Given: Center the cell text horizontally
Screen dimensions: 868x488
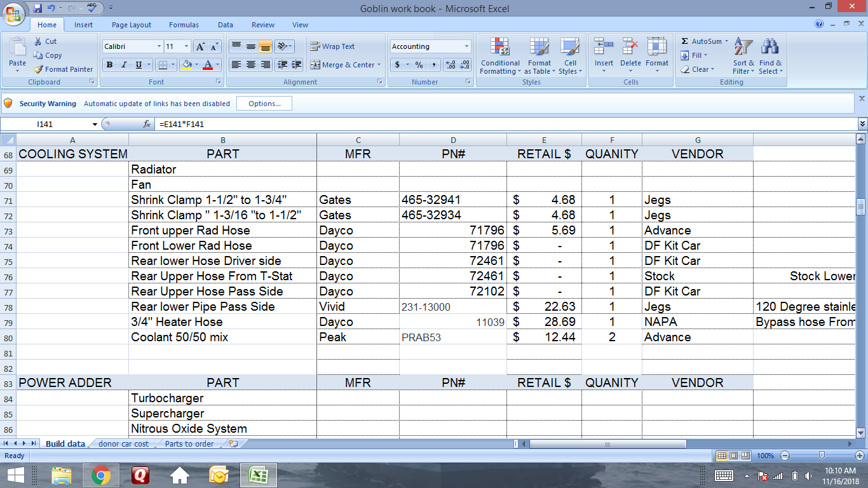Looking at the screenshot, I should pos(250,65).
